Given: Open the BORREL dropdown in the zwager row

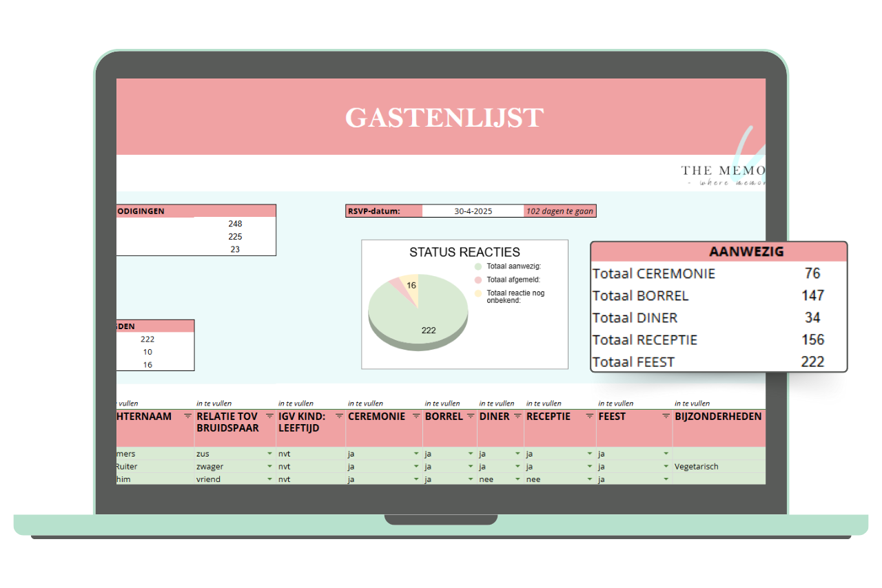Looking at the screenshot, I should click(x=471, y=467).
